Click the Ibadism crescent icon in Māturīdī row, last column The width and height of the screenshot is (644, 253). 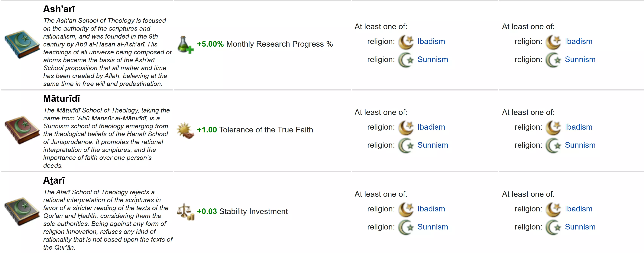click(553, 127)
